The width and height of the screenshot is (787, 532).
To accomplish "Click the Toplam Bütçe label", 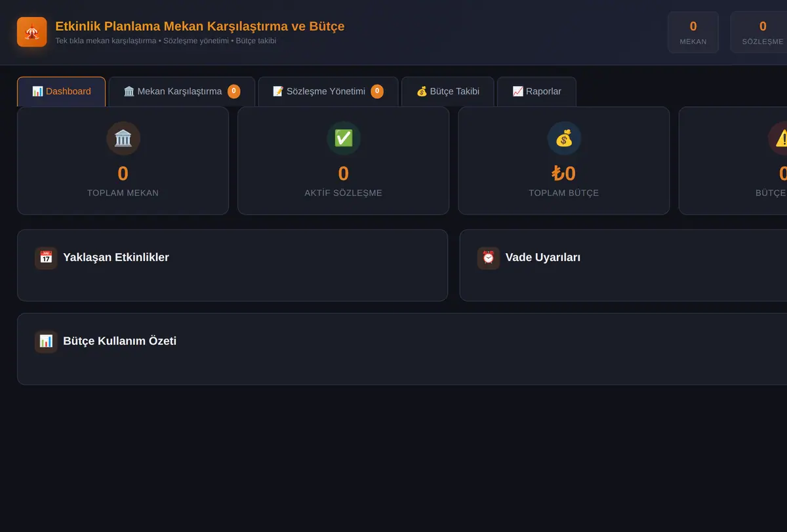I will [564, 194].
